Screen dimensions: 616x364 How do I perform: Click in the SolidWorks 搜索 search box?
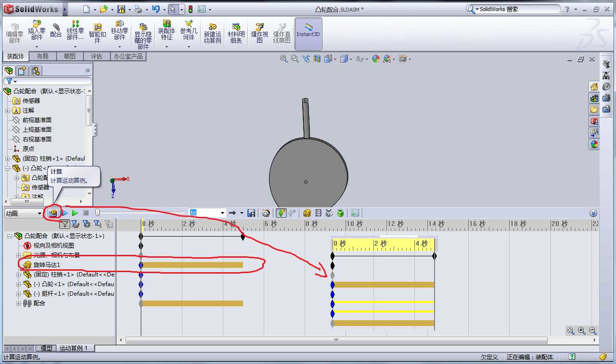[518, 9]
